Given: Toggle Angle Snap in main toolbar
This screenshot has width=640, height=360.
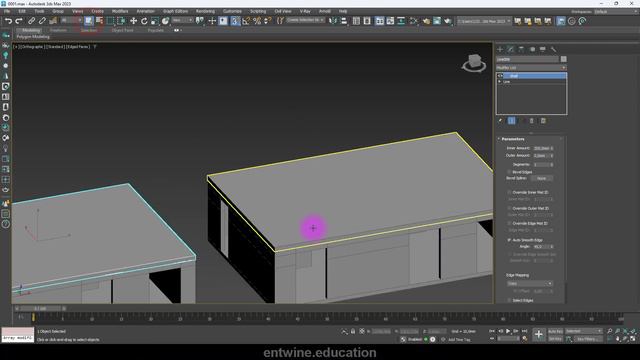Looking at the screenshot, I should pos(246,21).
